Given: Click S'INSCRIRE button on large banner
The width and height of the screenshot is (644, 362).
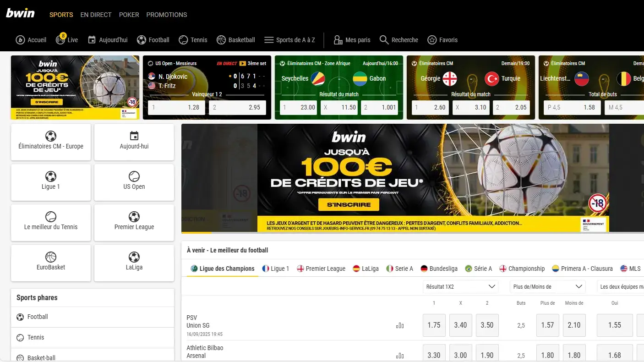Looking at the screenshot, I should (349, 204).
